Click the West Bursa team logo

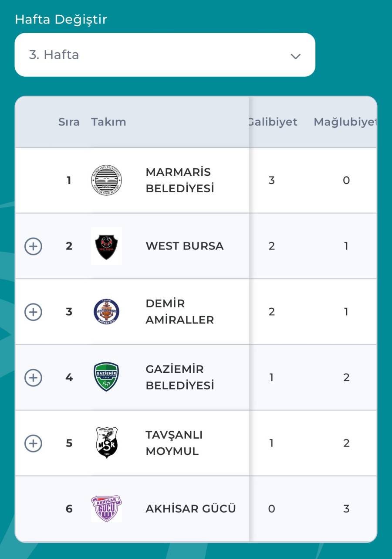coord(106,246)
